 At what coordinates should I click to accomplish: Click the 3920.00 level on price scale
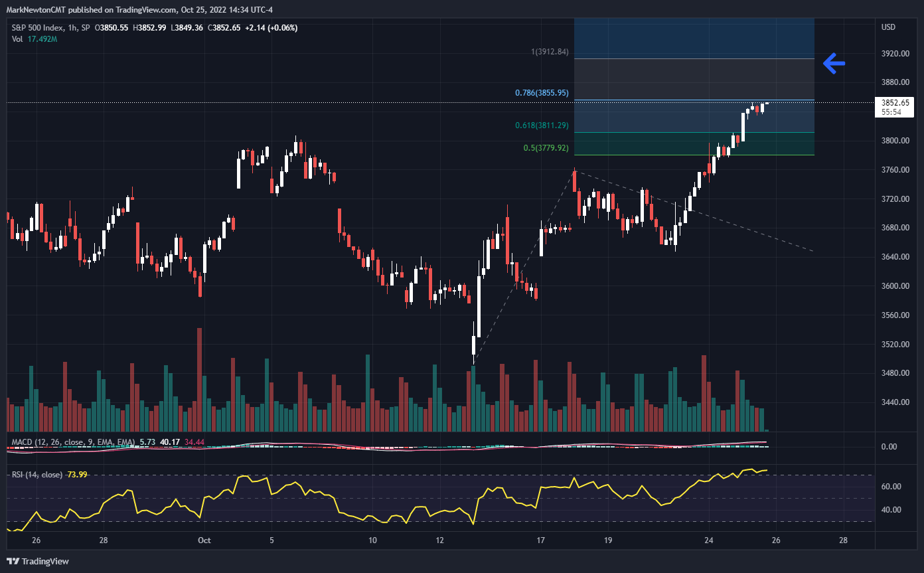coord(894,53)
